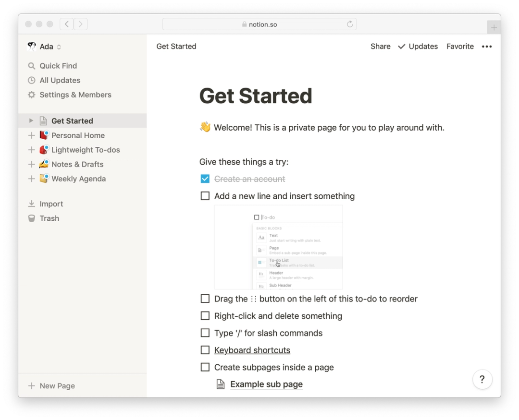Viewport: 519px width, 420px height.
Task: Click the help question mark icon
Action: click(x=482, y=379)
